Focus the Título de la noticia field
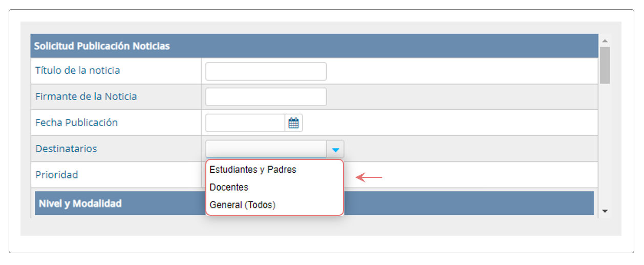The height and width of the screenshot is (265, 644). click(266, 71)
